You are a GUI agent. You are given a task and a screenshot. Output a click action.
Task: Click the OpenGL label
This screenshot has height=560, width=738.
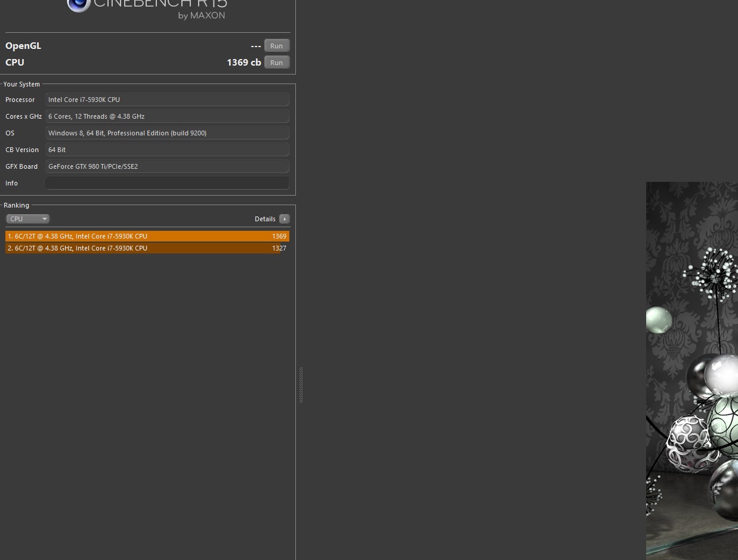pos(23,46)
